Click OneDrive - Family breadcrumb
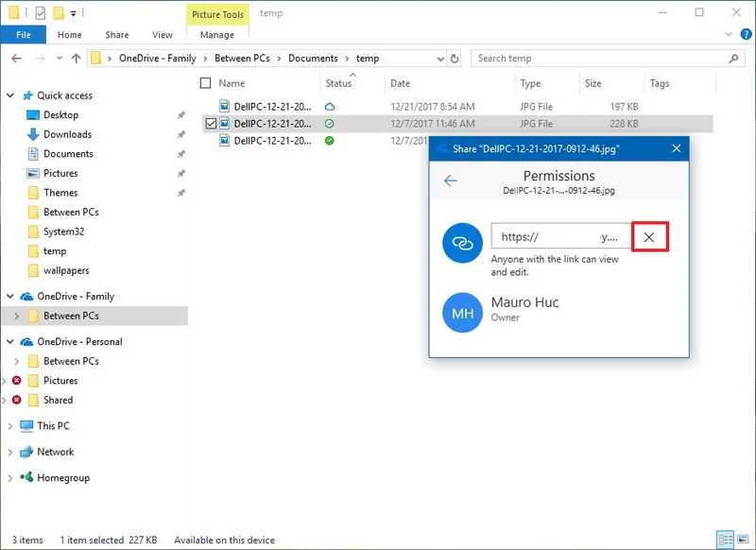Image resolution: width=756 pixels, height=550 pixels. (157, 59)
